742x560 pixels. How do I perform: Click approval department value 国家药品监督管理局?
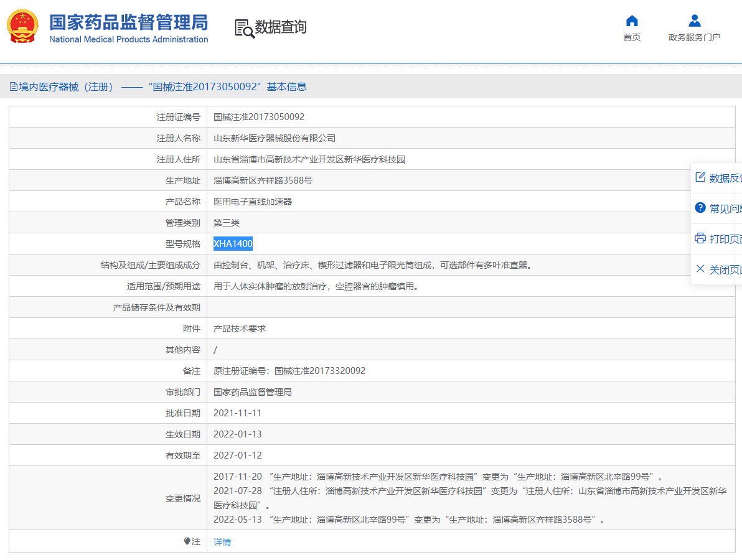pos(252,392)
